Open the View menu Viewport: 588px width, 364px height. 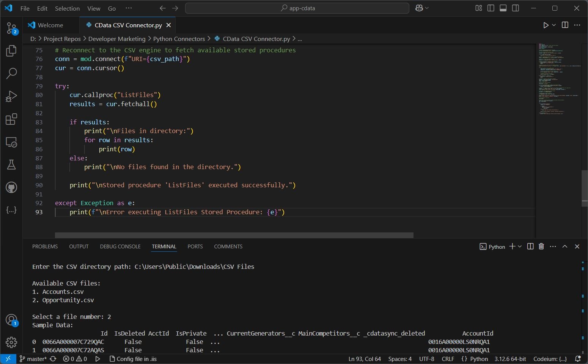click(94, 8)
